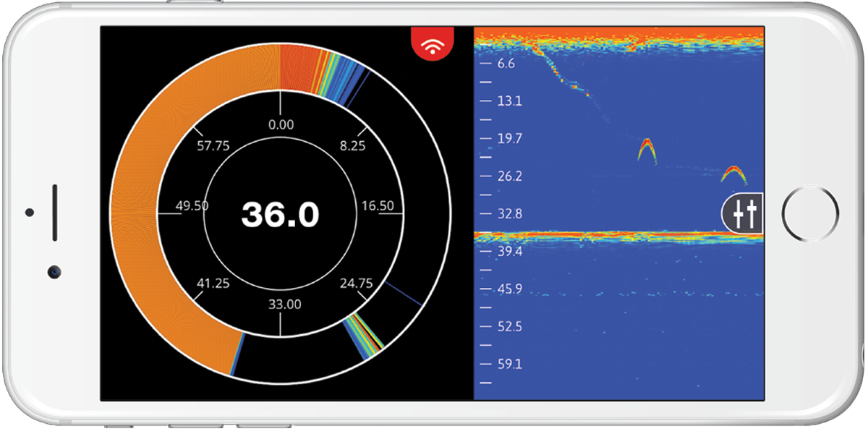
Task: Select the 57.75 label on flasher dial
Action: pos(213,146)
